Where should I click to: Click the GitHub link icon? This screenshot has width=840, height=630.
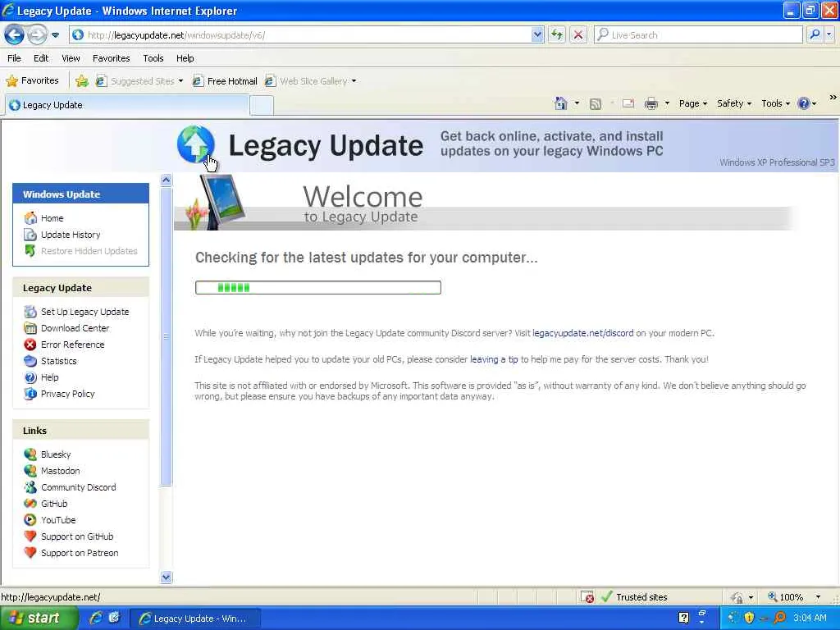click(x=30, y=504)
